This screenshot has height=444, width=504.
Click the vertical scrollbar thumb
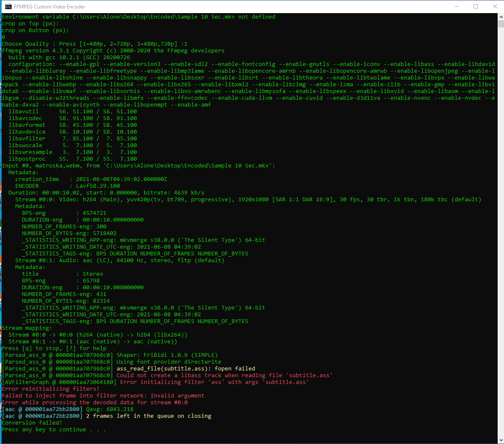click(x=501, y=24)
